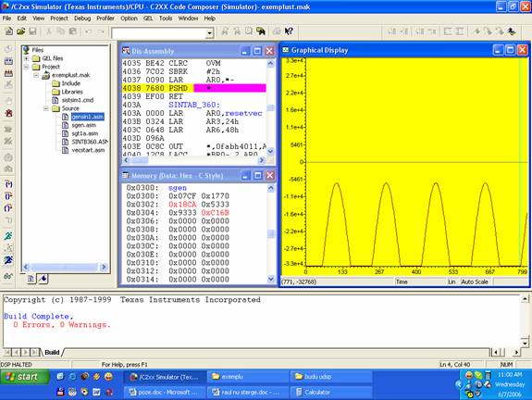This screenshot has height=400, width=532.
Task: Open the File menu
Action: [6, 19]
